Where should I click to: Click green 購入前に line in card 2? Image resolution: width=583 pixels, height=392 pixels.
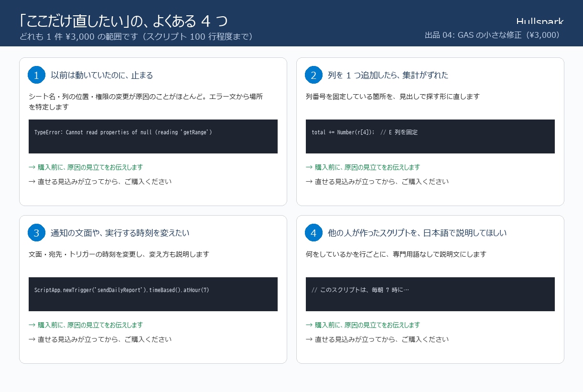363,167
